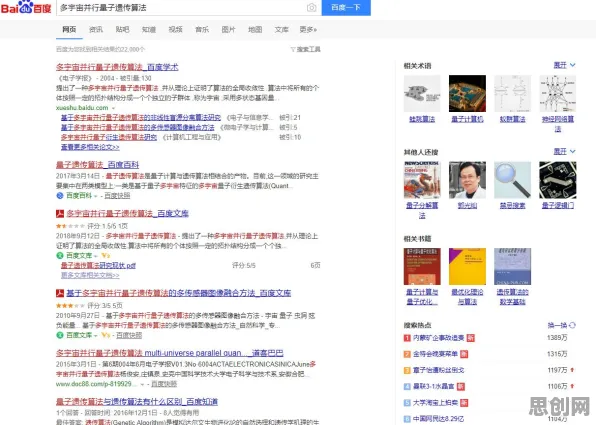The width and height of the screenshot is (596, 425).
Task: Expand dropdown arrow beside www.doc88.com/p-819929
Action: [x=142, y=384]
